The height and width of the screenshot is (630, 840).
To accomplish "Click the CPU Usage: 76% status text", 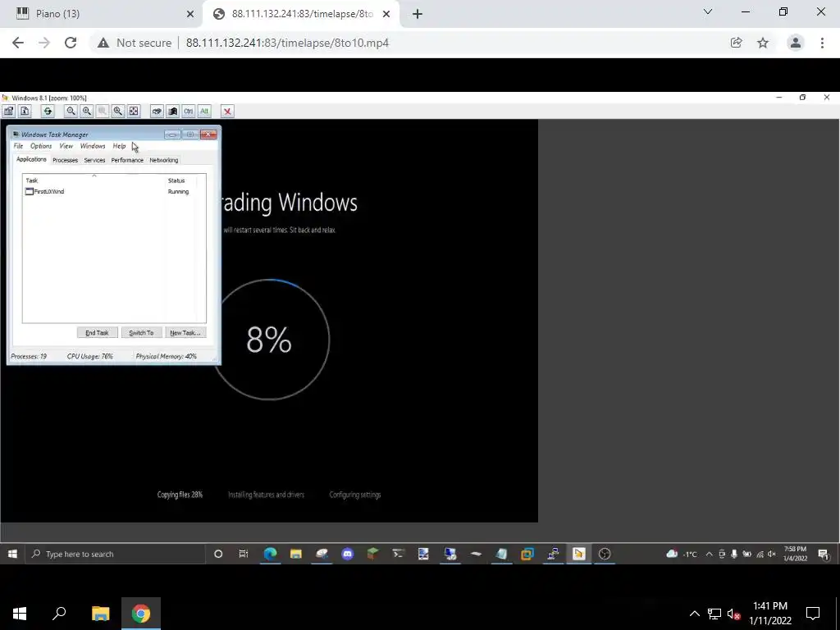I will coord(90,356).
